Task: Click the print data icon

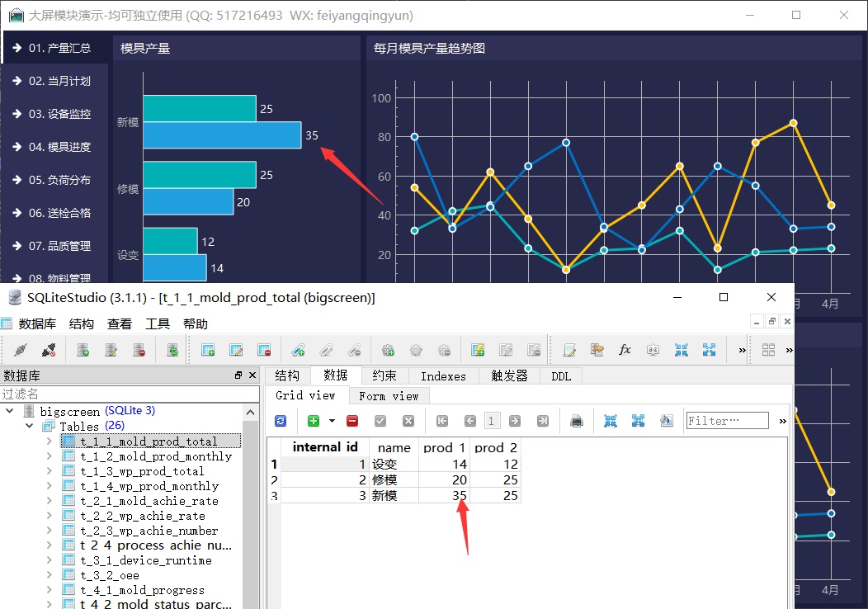Action: pyautogui.click(x=577, y=421)
